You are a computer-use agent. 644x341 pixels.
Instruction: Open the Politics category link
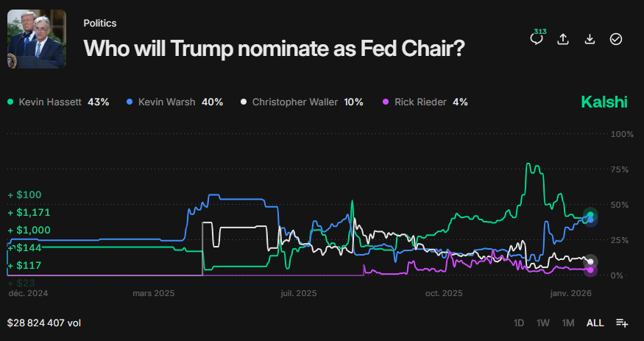point(100,24)
